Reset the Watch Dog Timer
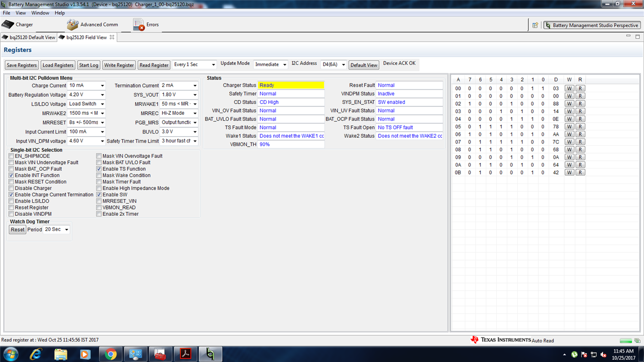This screenshot has width=644, height=362. pos(17,229)
